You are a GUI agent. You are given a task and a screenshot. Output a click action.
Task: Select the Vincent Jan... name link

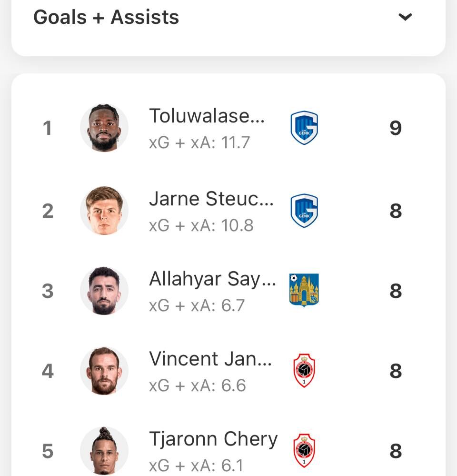(210, 359)
